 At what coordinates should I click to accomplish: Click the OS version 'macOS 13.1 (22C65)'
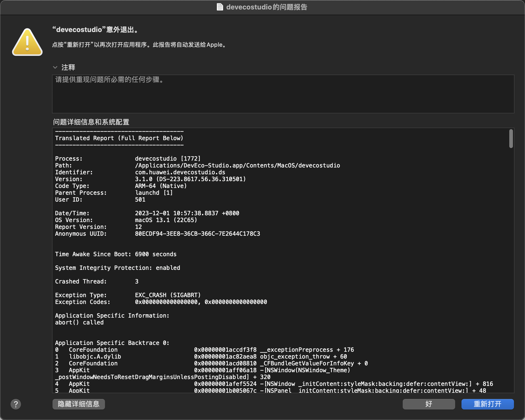(166, 220)
